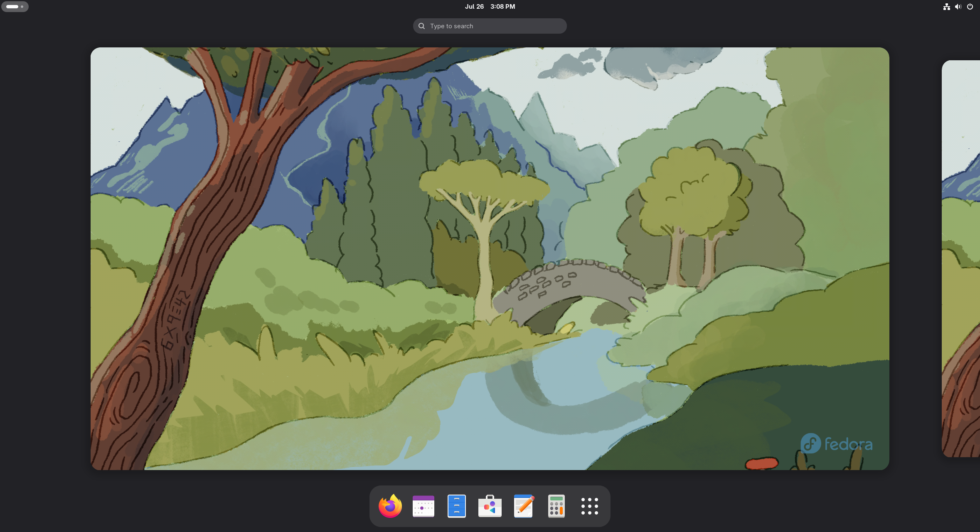Click the Type to search field
The image size is (980, 532).
(x=490, y=26)
